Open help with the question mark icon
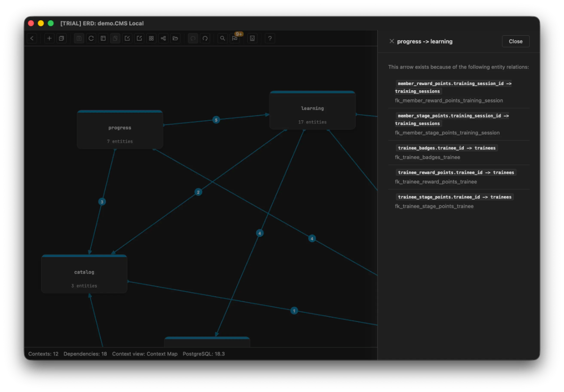Image resolution: width=564 pixels, height=392 pixels. [x=270, y=39]
